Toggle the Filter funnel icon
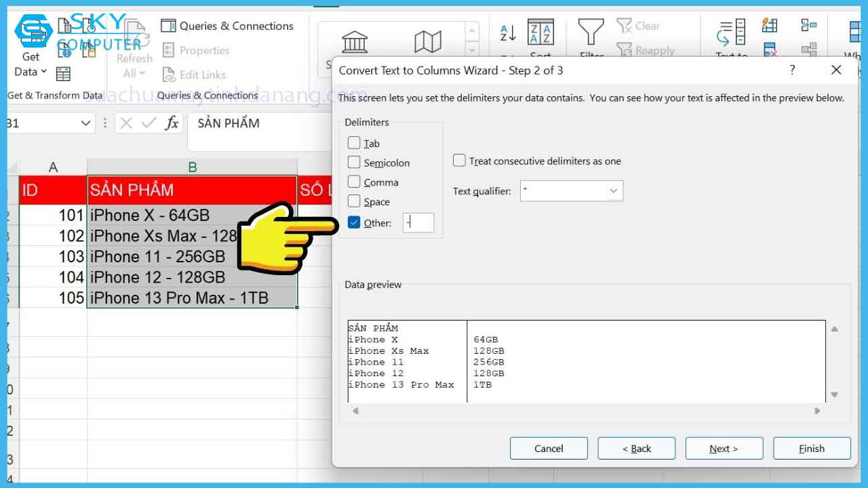This screenshot has height=488, width=868. [x=591, y=32]
